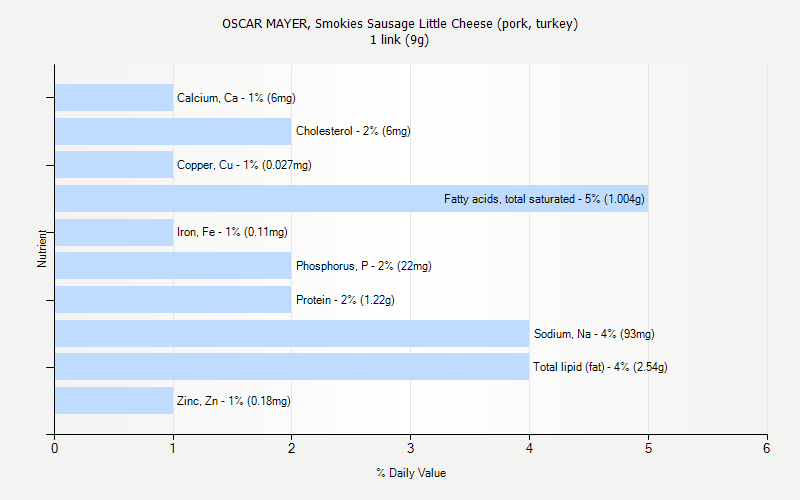The image size is (800, 500).
Task: Select the Copper, Cu bar
Action: pyautogui.click(x=114, y=165)
